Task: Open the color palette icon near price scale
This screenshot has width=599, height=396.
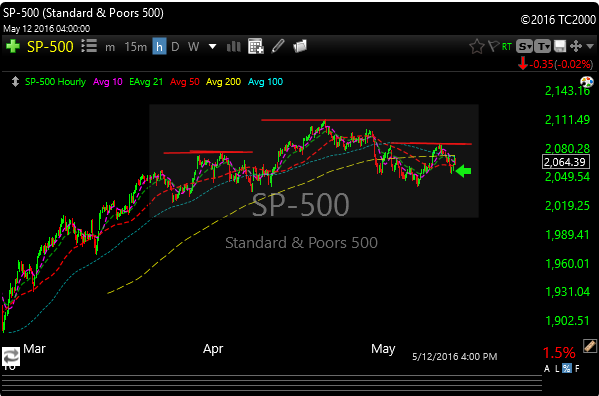Action: pyautogui.click(x=587, y=82)
